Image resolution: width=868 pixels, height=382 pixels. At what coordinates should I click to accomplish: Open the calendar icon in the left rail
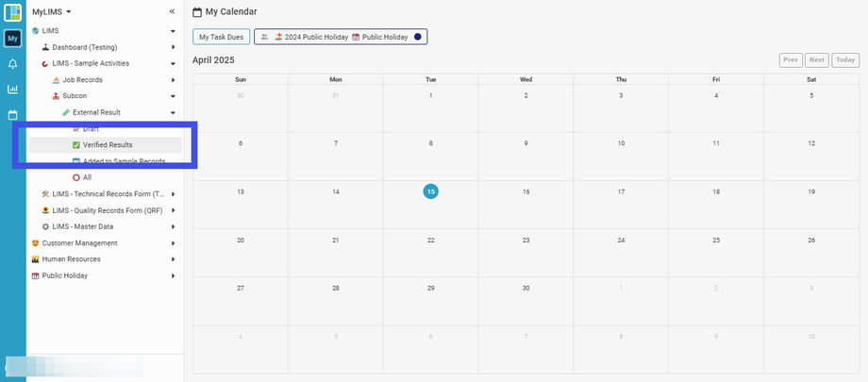[x=12, y=115]
